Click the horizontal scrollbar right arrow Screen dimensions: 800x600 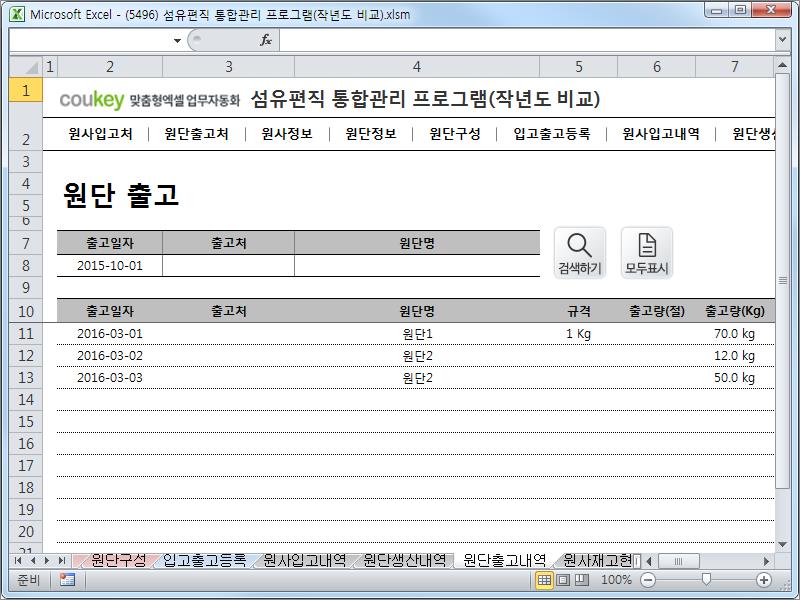(766, 561)
